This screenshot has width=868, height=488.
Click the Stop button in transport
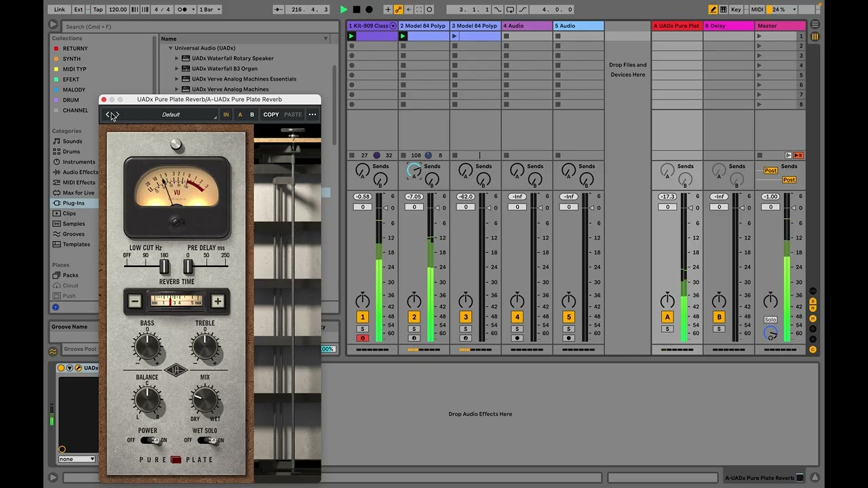pos(357,9)
